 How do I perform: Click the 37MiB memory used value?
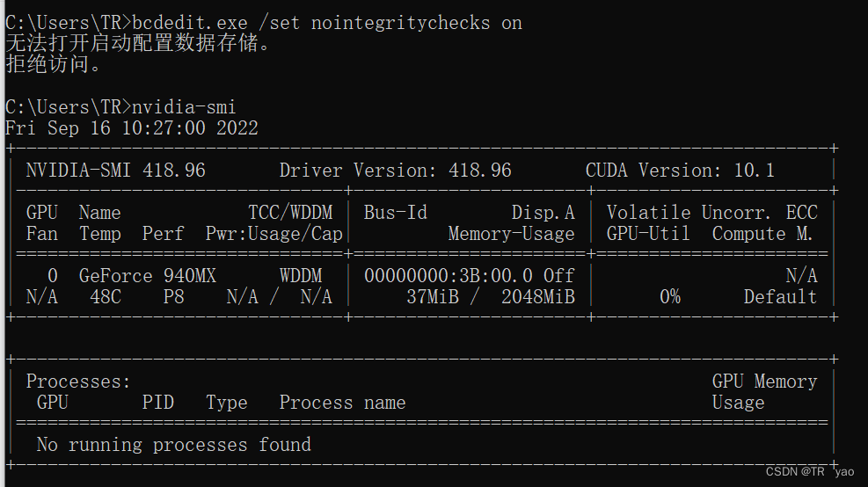(433, 297)
